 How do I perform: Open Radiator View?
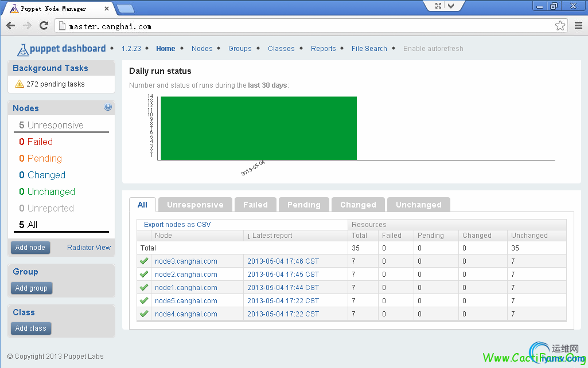point(89,247)
